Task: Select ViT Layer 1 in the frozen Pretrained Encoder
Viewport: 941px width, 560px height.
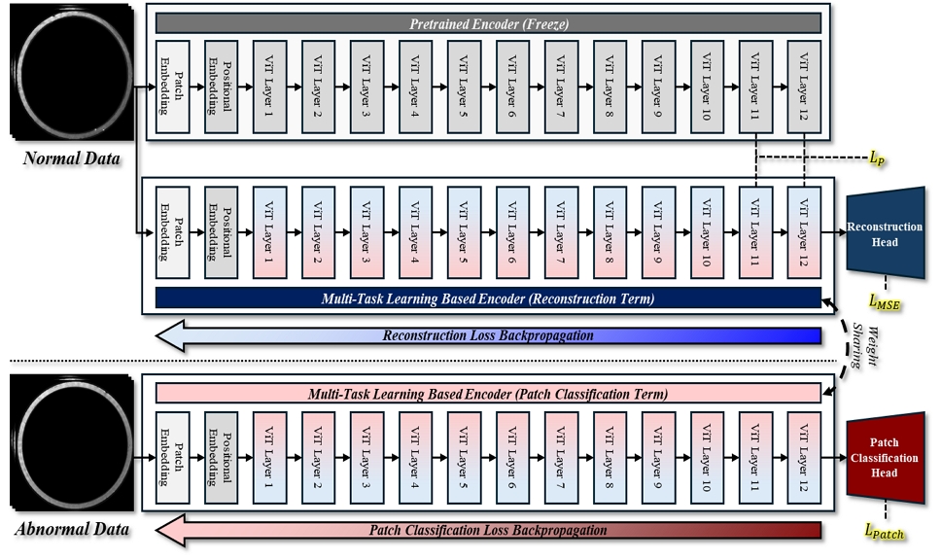Action: 270,87
